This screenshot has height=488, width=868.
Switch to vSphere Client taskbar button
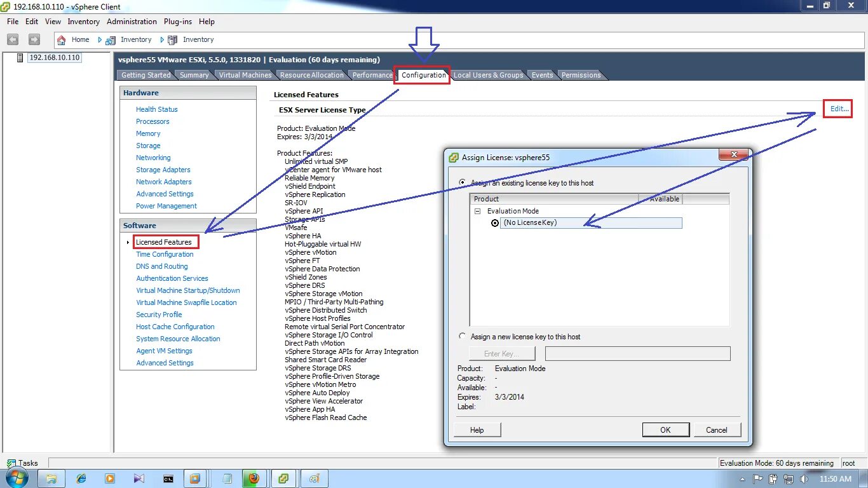coord(284,478)
